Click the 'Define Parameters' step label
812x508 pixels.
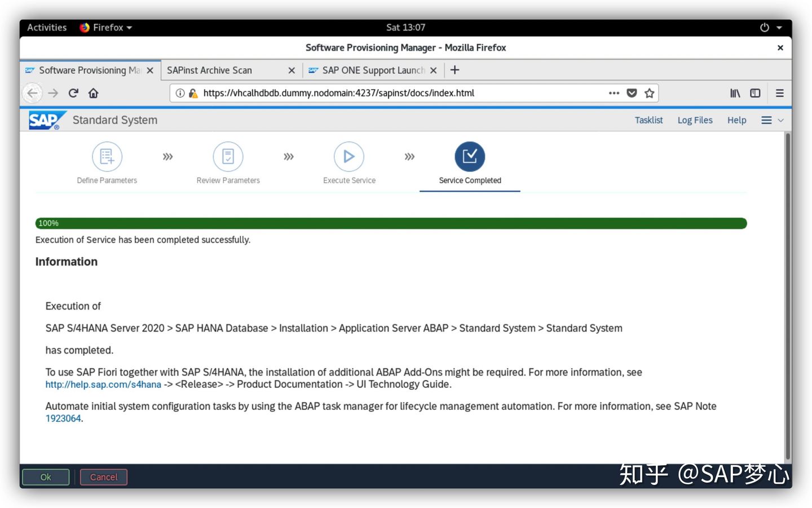tap(107, 180)
